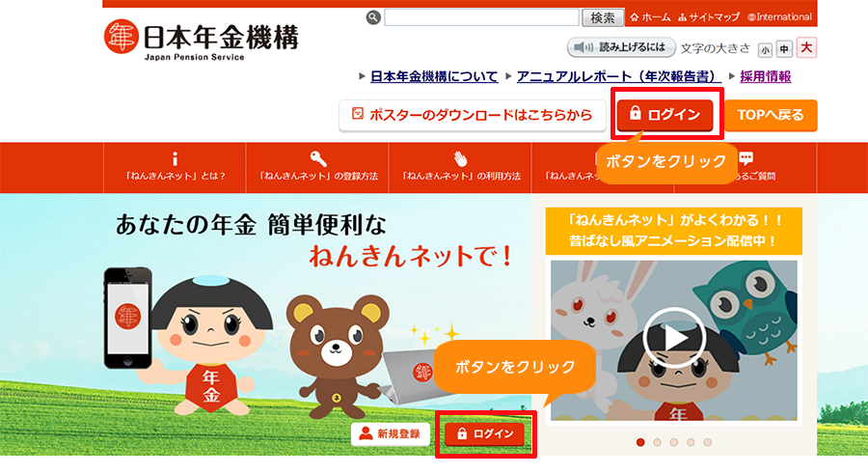Open the サイトマップ link
The image size is (868, 474).
click(709, 17)
